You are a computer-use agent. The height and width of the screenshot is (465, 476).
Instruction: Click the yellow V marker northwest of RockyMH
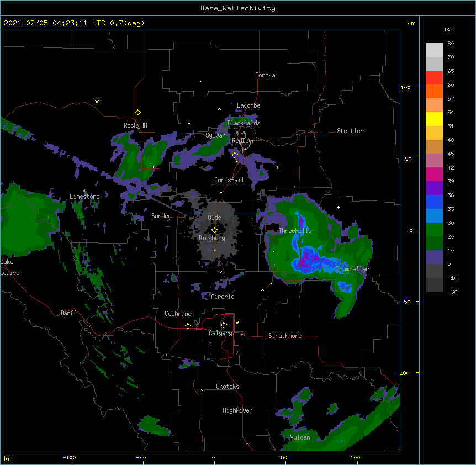click(x=97, y=102)
